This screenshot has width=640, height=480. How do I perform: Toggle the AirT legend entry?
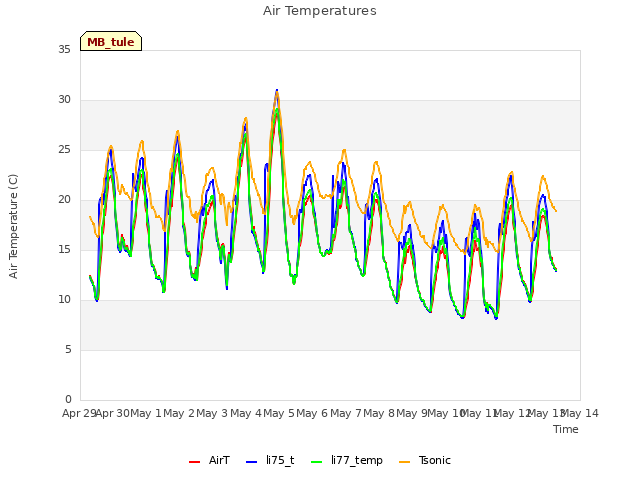[209, 460]
